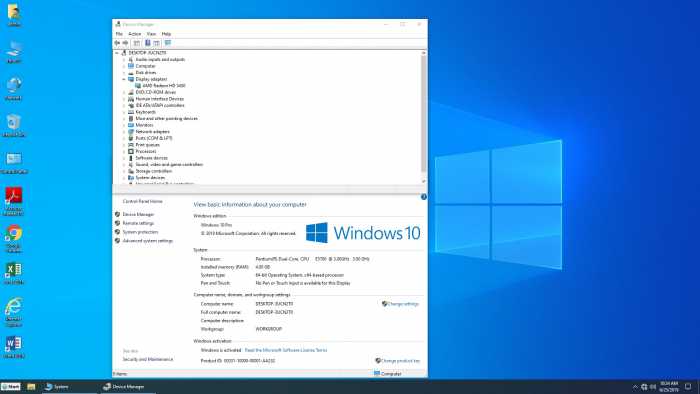Click the help question mark icon in System window
Image resolution: width=700 pixels, height=394 pixels.
click(424, 197)
